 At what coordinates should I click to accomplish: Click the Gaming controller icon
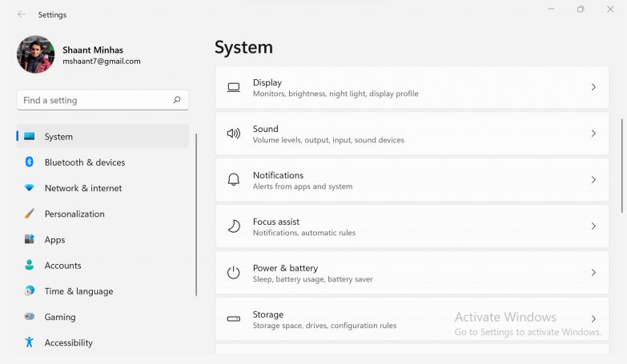[29, 317]
